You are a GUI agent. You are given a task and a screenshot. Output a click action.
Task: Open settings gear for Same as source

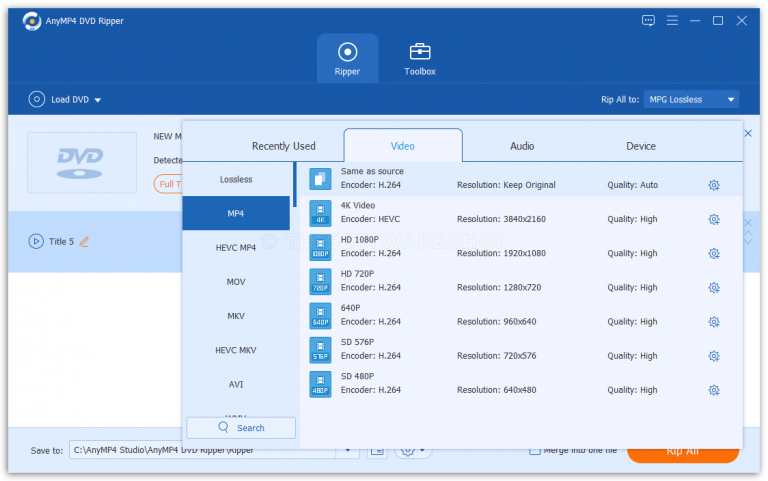(x=714, y=185)
